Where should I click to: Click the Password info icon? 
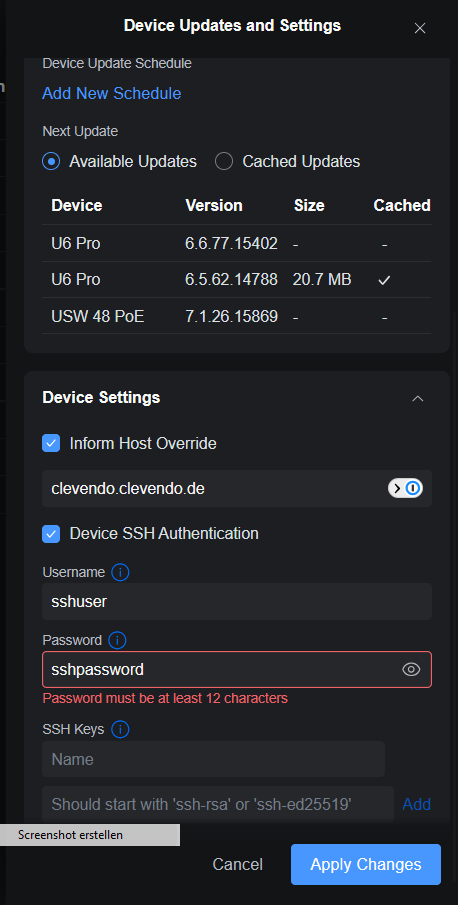click(x=117, y=640)
